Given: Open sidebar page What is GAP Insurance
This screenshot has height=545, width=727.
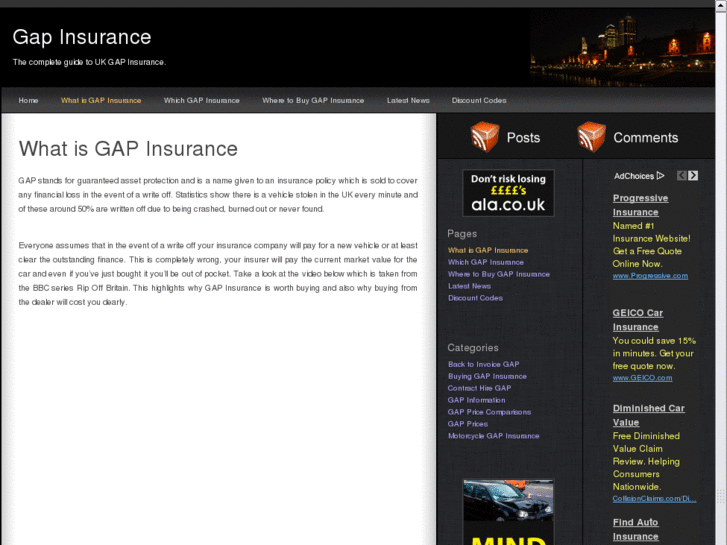Looking at the screenshot, I should click(488, 250).
